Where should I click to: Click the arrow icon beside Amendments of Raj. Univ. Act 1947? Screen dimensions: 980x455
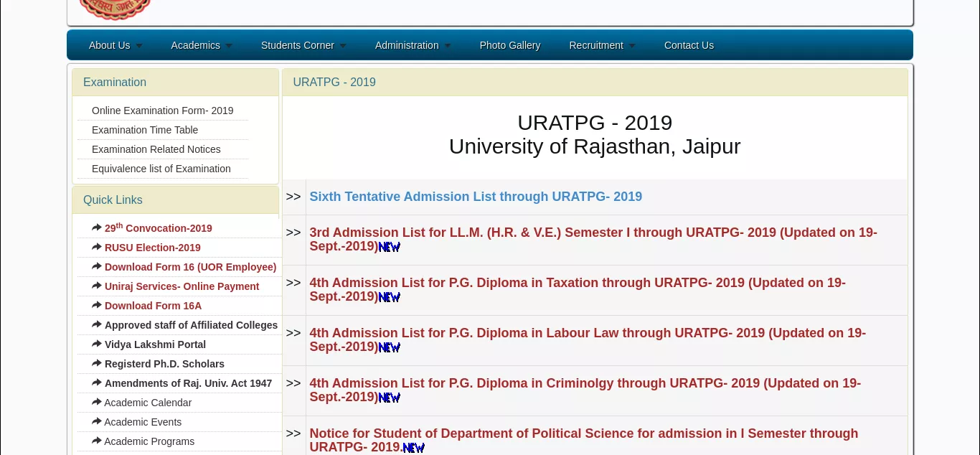point(97,383)
